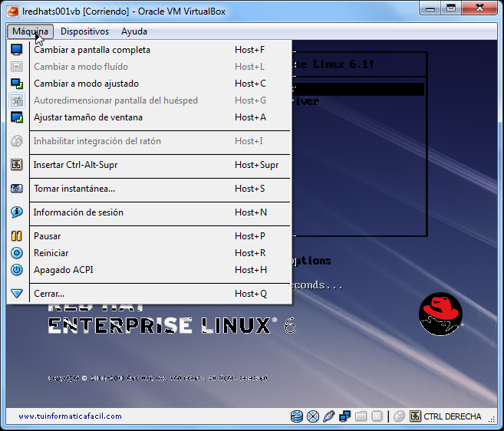Click the Red Hat shadowman logo
The height and width of the screenshot is (431, 504).
point(440,314)
